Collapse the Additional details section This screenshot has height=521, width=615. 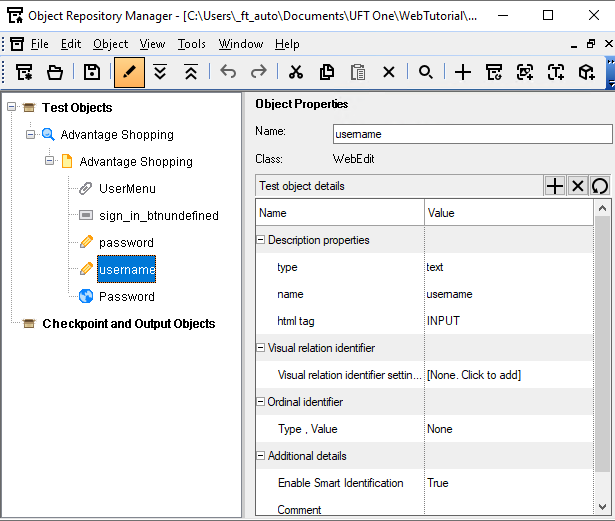point(260,455)
